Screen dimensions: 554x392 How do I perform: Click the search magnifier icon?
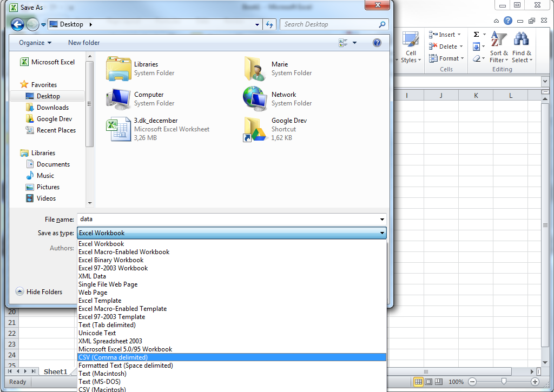[x=382, y=24]
